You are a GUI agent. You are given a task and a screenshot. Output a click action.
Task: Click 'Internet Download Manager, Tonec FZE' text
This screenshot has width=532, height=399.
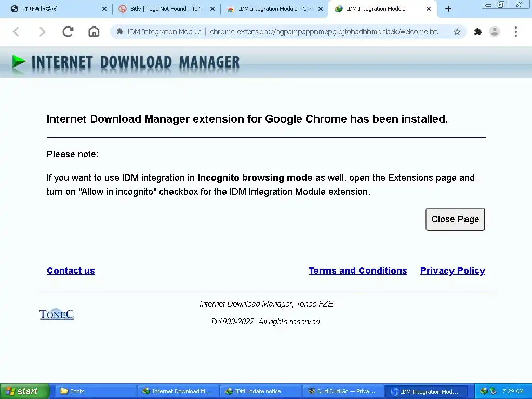tap(267, 303)
